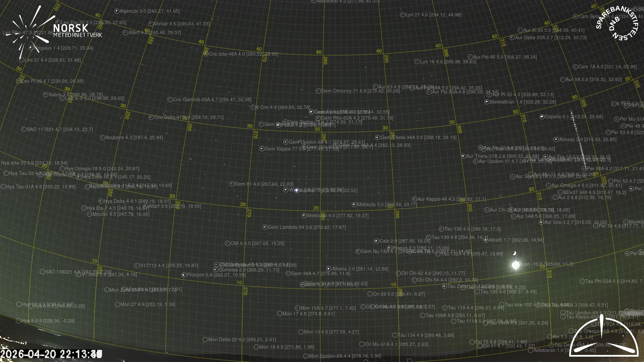Click the Sparebankstiftelsen DNB circular logo
Viewport: 644px width, 362px height.
[x=616, y=23]
